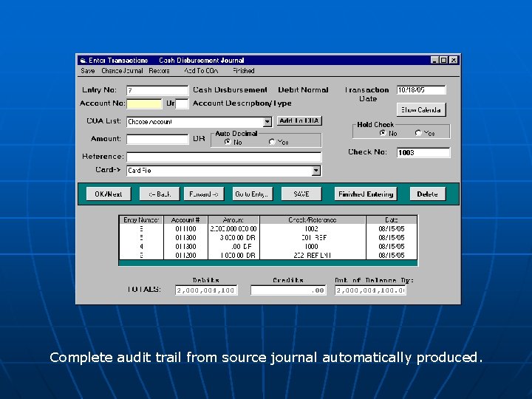
Task: Select Auto Decimal Yes option
Action: (272, 142)
